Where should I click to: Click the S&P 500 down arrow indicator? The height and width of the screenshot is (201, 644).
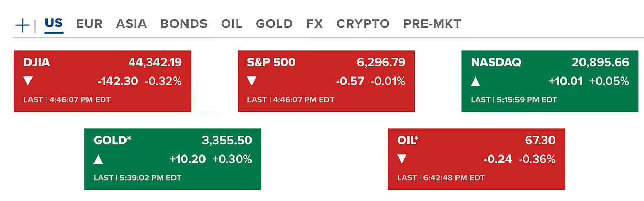pos(252,81)
